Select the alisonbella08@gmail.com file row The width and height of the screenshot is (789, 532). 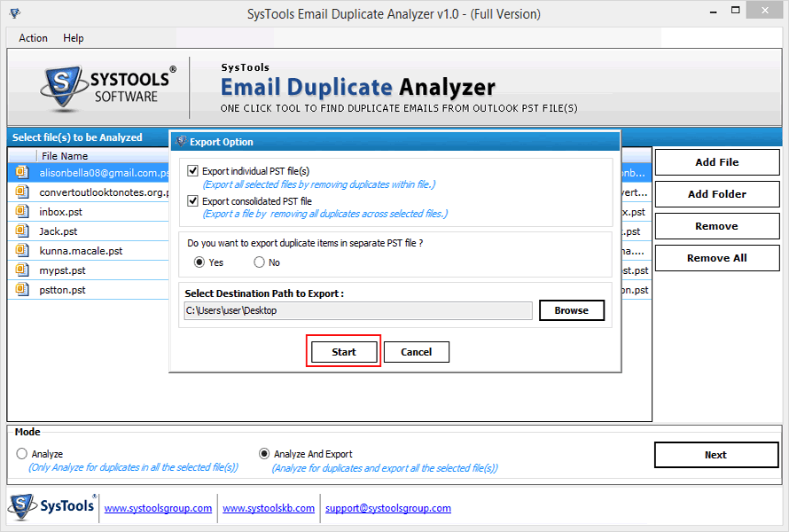pyautogui.click(x=89, y=173)
